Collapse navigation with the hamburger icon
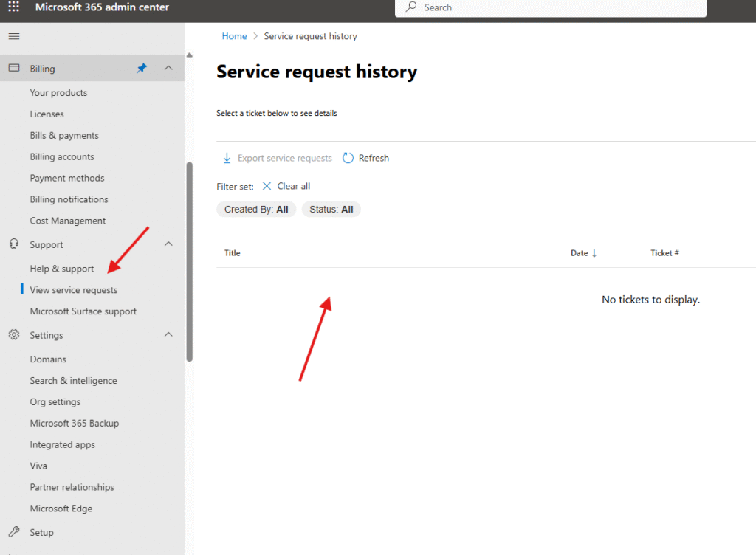This screenshot has width=756, height=555. pos(14,36)
